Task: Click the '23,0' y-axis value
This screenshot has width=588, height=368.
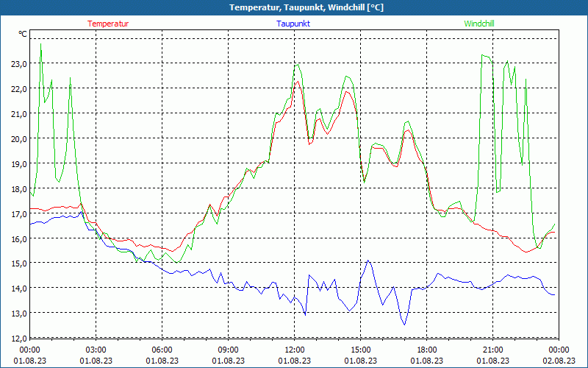Action: (19, 64)
